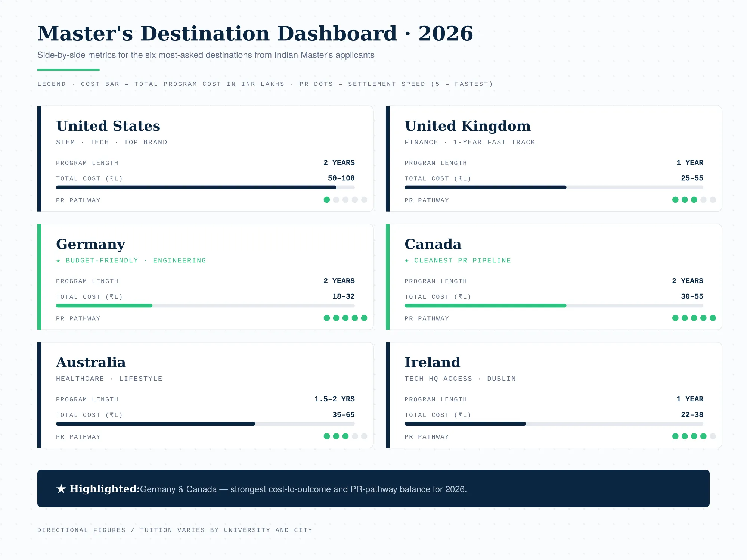
Task: Click the PR PATHWAY label on Australia card
Action: pos(78,437)
